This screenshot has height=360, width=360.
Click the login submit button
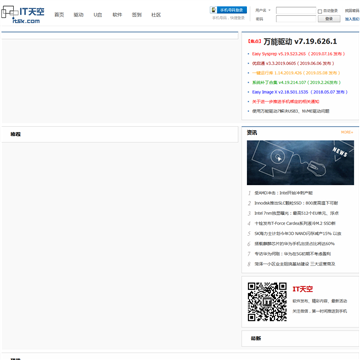(329, 19)
